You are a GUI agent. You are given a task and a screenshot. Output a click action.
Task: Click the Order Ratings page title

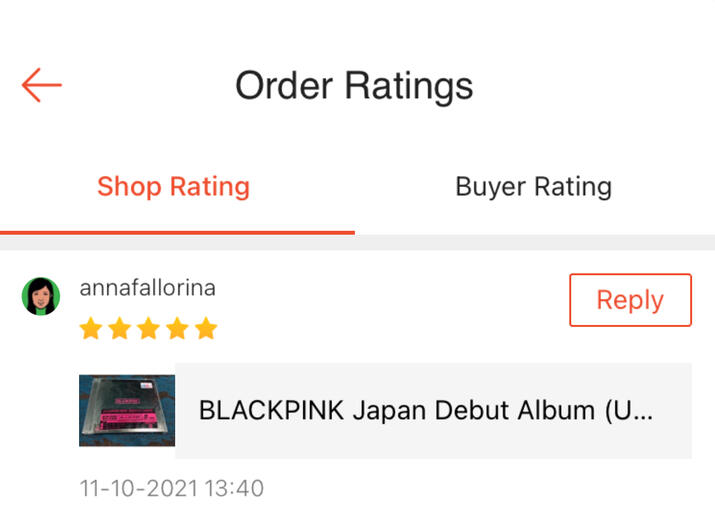click(x=354, y=85)
